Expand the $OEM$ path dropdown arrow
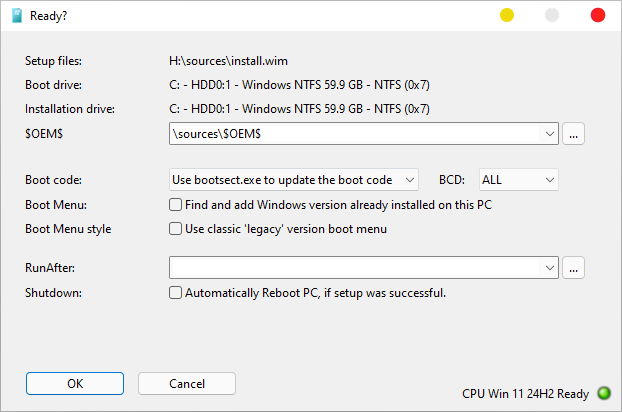Screen dimensions: 622x412 549,133
